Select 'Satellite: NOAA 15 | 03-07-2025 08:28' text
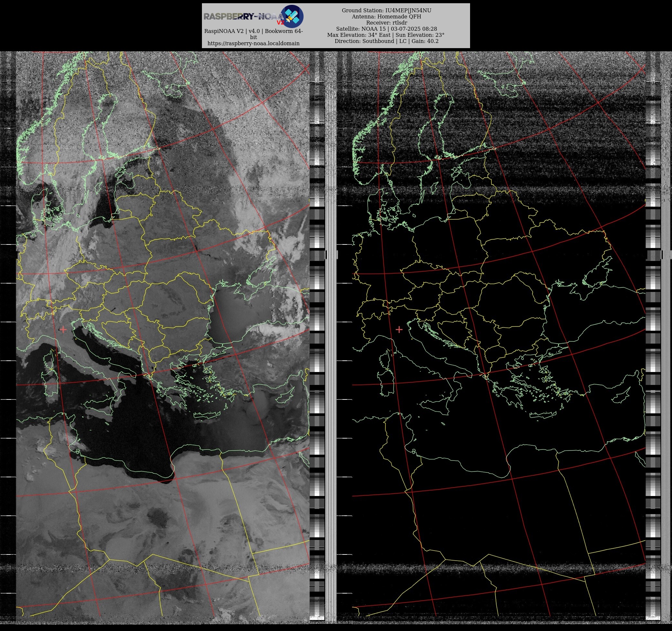The image size is (672, 631). click(386, 29)
